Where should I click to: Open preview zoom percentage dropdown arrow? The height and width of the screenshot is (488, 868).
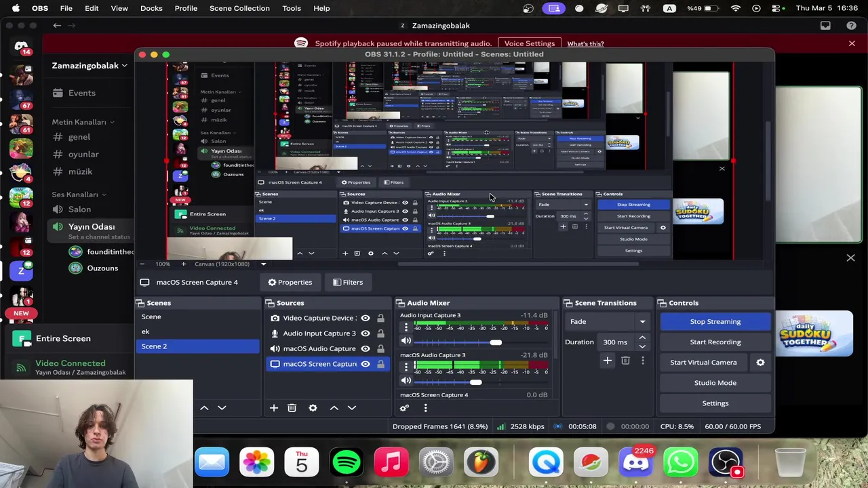tap(263, 264)
